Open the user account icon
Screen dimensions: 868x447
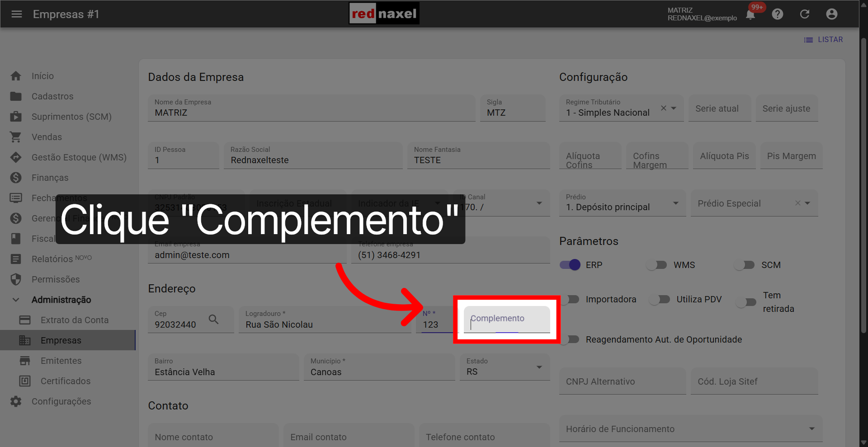[832, 14]
